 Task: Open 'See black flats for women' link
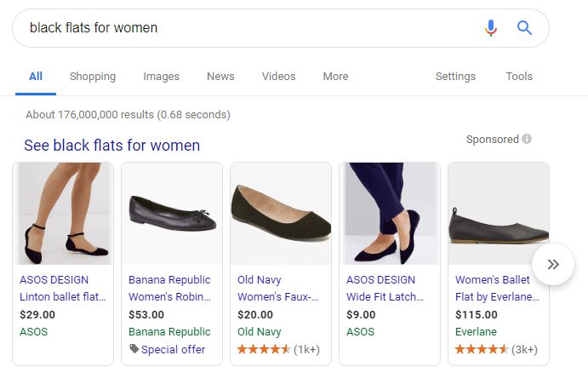pyautogui.click(x=111, y=146)
